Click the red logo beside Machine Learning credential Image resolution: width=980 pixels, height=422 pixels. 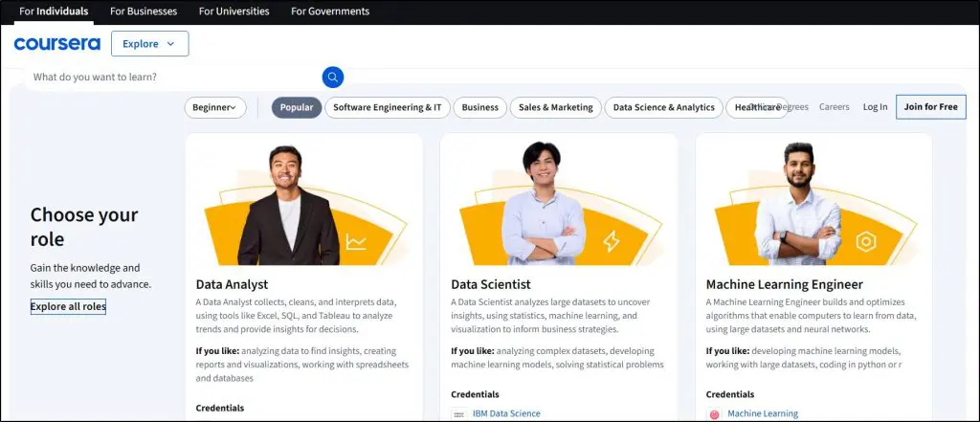tap(714, 414)
